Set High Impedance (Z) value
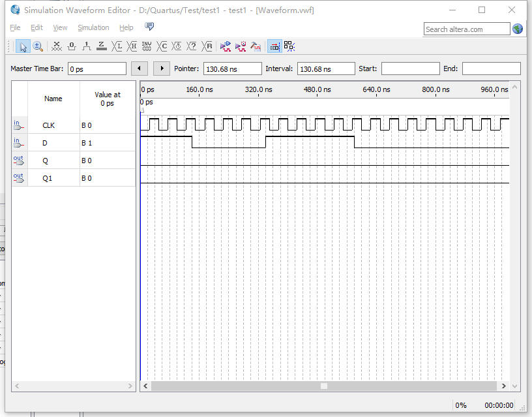Image resolution: width=532 pixels, height=417 pixels. pos(102,46)
